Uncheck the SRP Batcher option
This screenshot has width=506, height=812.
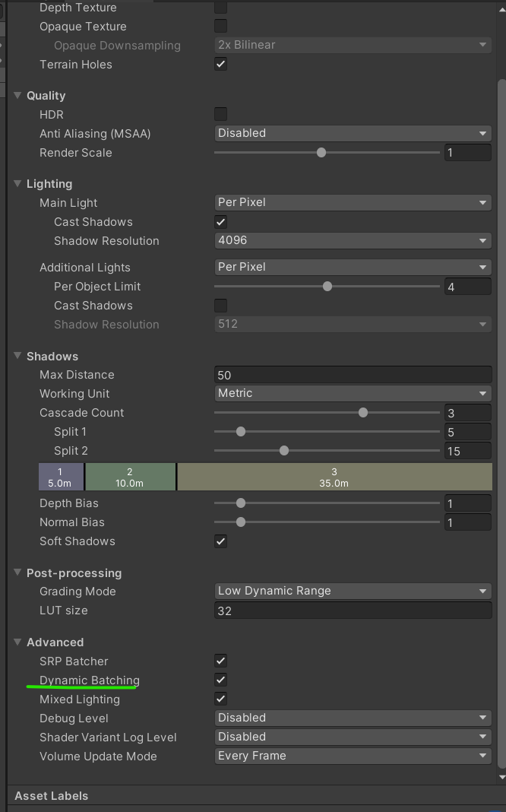click(x=220, y=661)
